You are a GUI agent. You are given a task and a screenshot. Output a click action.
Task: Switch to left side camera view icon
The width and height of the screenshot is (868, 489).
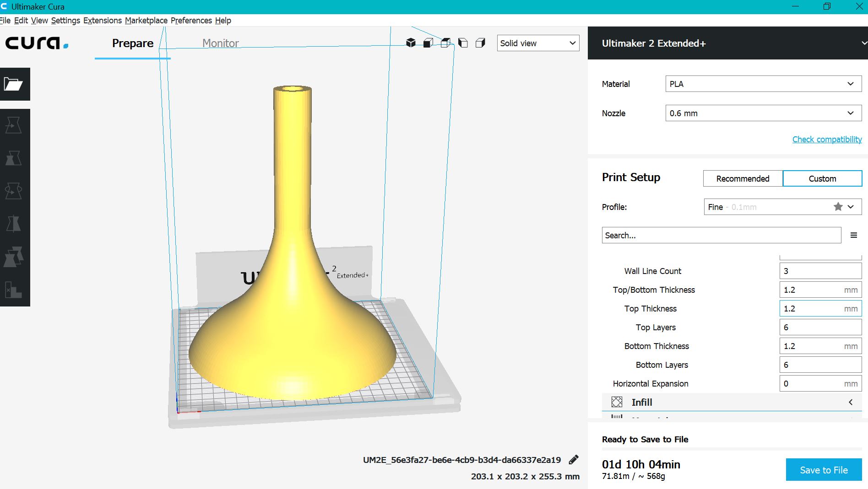(x=463, y=43)
